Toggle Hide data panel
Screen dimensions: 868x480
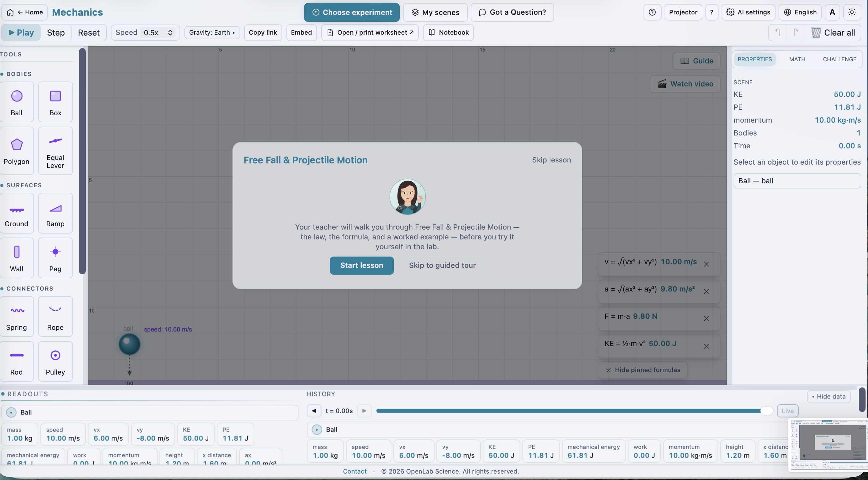point(828,396)
